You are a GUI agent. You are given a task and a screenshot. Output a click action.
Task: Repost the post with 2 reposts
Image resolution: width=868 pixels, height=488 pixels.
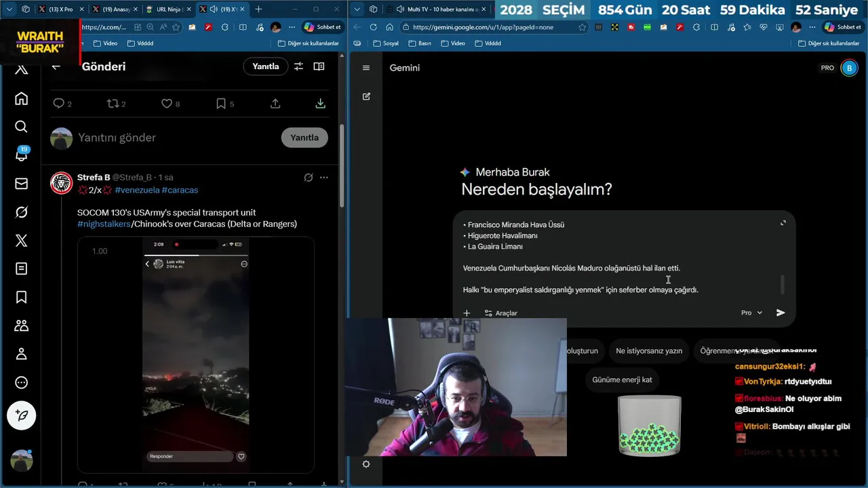[x=116, y=104]
